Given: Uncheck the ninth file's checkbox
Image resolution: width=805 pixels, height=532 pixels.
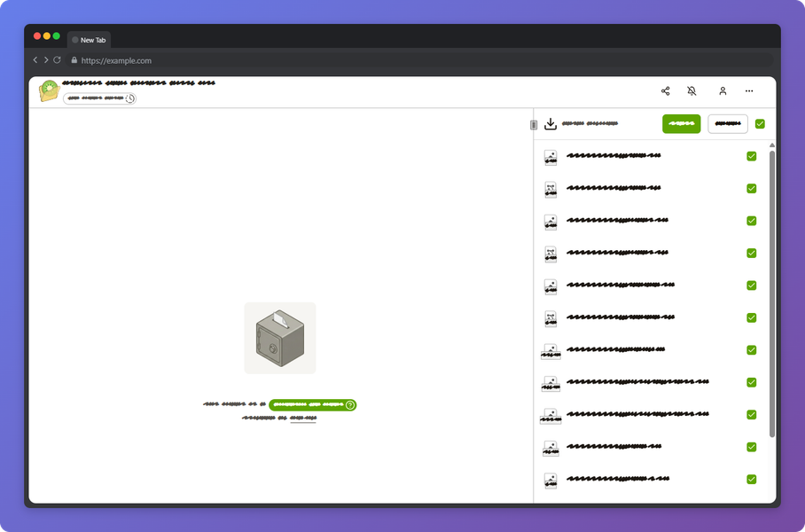Looking at the screenshot, I should [x=752, y=415].
